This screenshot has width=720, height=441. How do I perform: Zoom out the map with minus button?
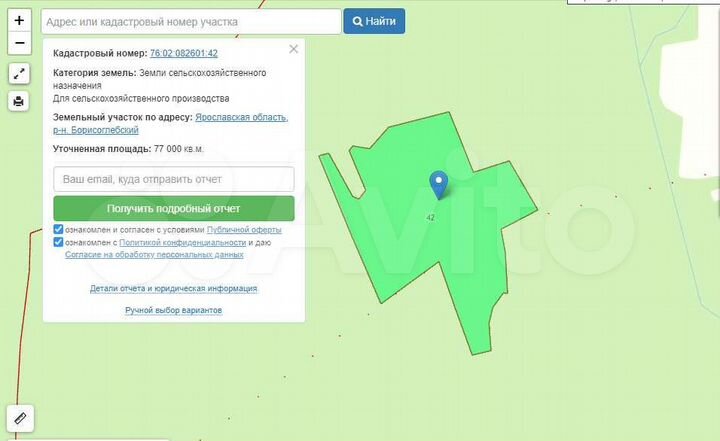(x=19, y=43)
